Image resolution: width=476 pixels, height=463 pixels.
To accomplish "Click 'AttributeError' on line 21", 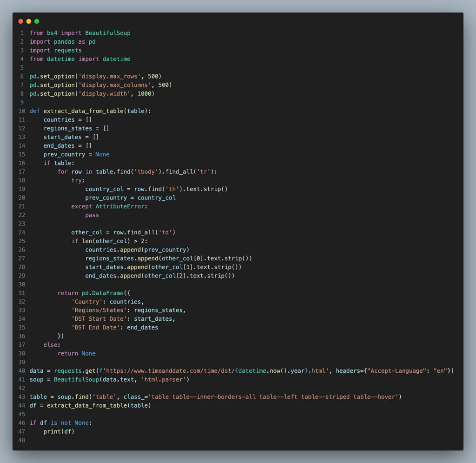I will (x=120, y=206).
